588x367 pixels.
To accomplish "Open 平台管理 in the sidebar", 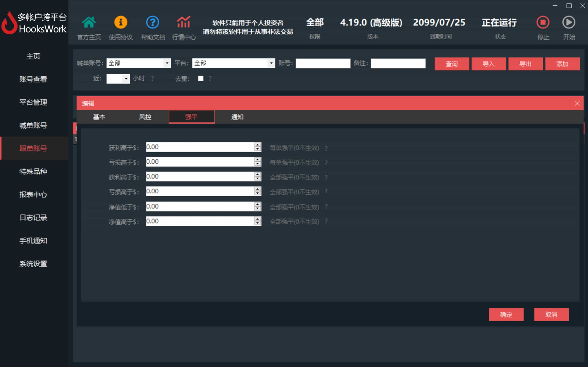I will point(33,102).
